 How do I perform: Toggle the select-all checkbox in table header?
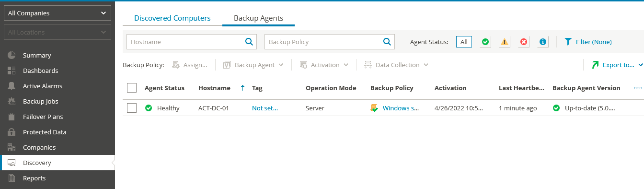click(132, 88)
